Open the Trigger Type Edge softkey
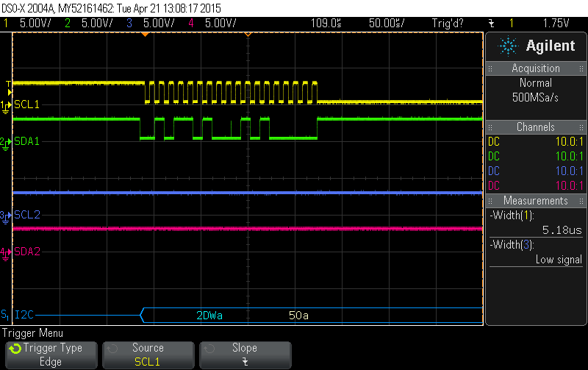The image size is (588, 370). pyautogui.click(x=51, y=355)
